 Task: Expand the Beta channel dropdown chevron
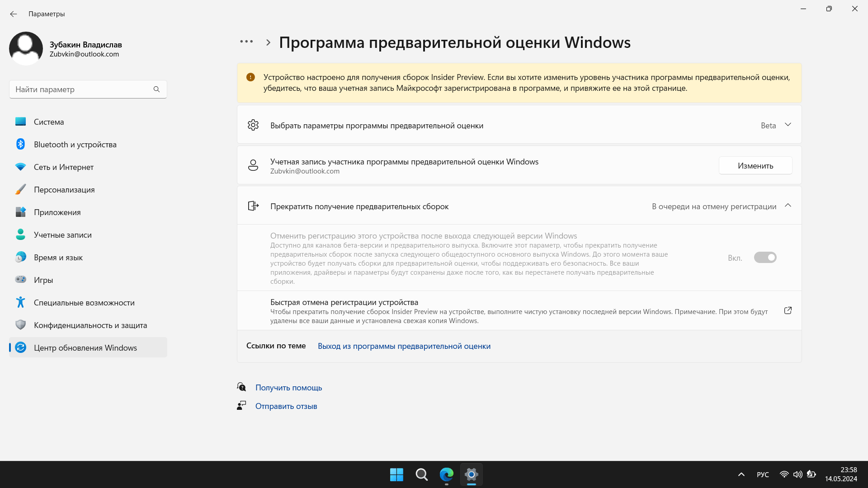pos(788,125)
